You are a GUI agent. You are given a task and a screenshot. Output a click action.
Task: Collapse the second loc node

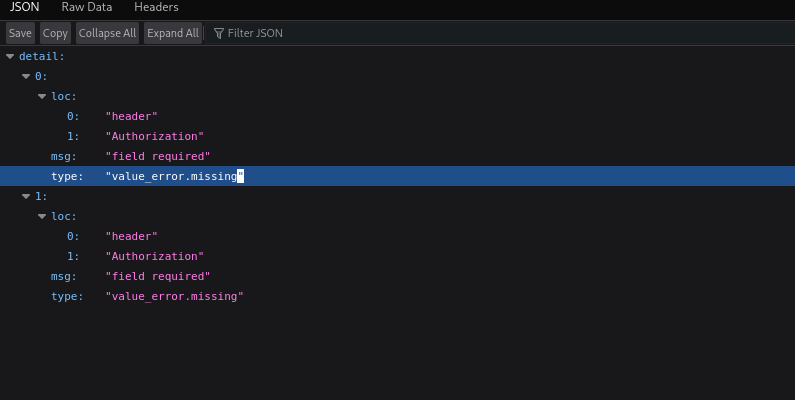coord(42,216)
